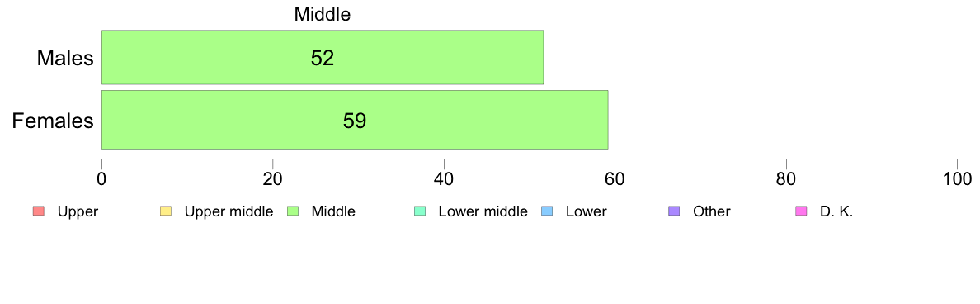Click the Females axis label
Image resolution: width=980 pixels, height=304 pixels.
pos(53,120)
